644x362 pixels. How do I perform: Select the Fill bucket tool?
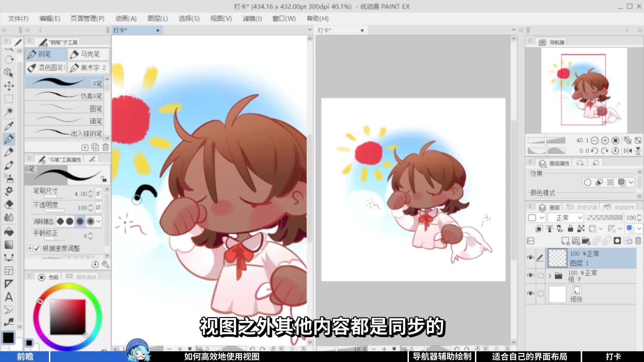(9, 232)
